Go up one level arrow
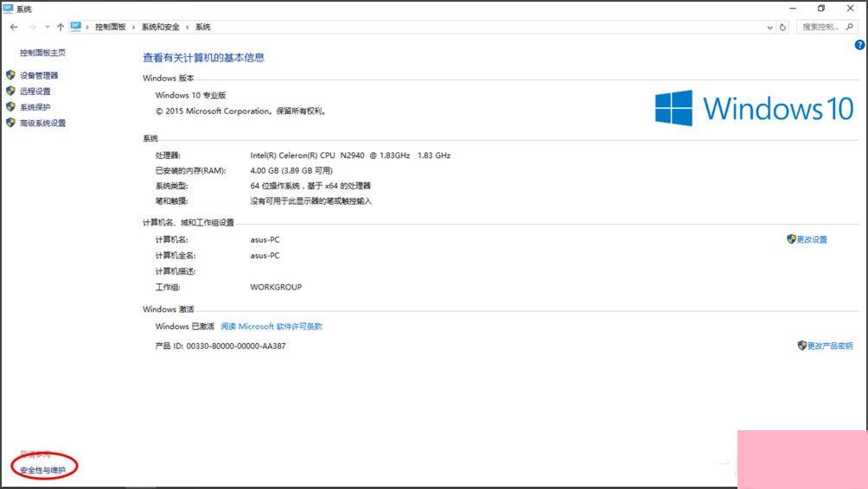Image resolution: width=868 pixels, height=489 pixels. click(x=60, y=27)
